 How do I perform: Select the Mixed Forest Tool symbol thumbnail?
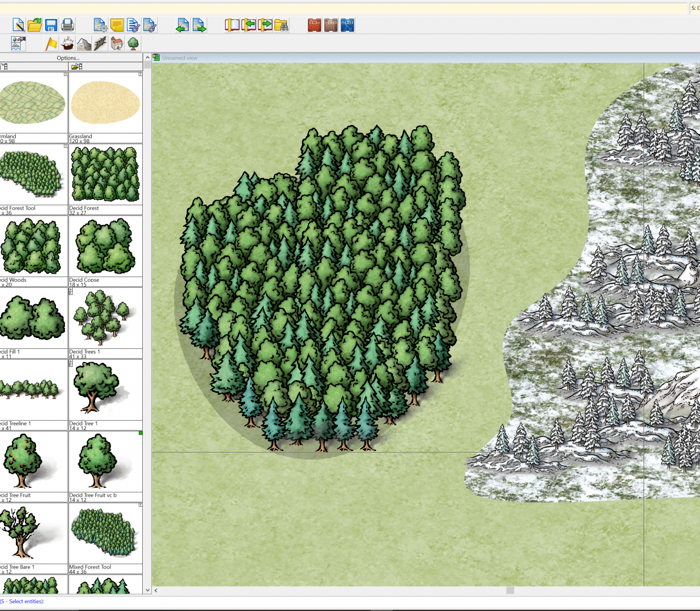105,534
